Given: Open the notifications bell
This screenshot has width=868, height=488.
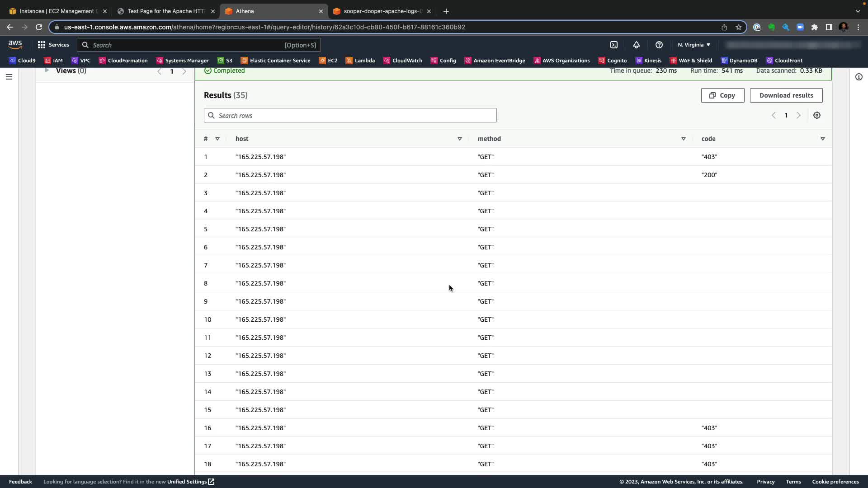Looking at the screenshot, I should pos(636,45).
